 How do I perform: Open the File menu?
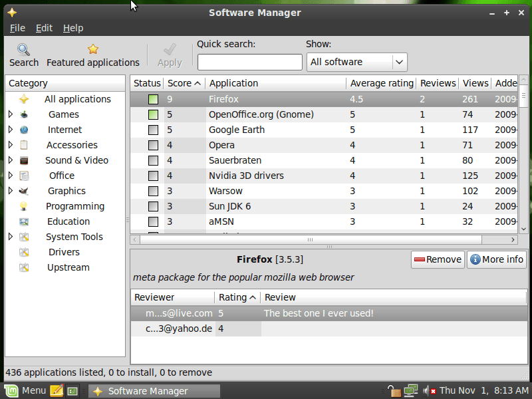coord(17,28)
